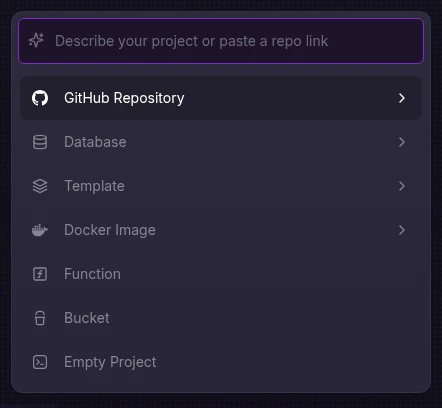Click the Database cylinder icon

pyautogui.click(x=40, y=142)
